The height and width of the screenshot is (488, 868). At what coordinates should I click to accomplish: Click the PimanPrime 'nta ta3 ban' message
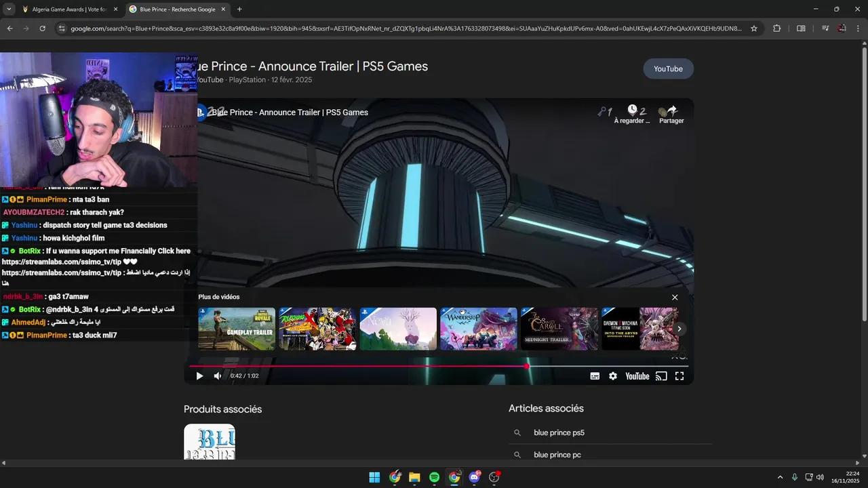[55, 199]
